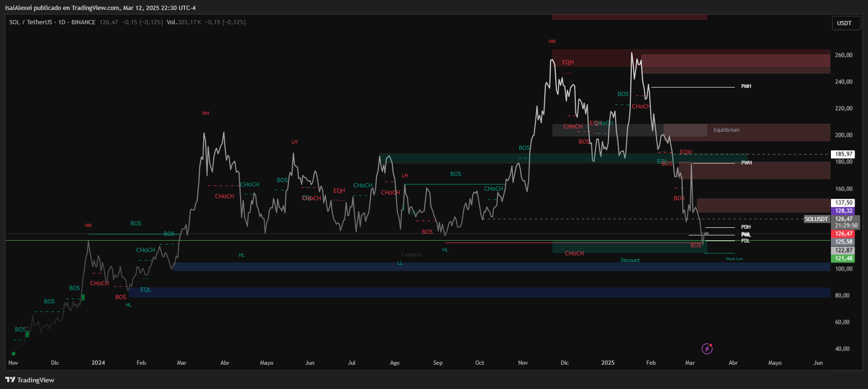Click the purple lightning bolt icon
This screenshot has height=389, width=868.
pyautogui.click(x=707, y=349)
